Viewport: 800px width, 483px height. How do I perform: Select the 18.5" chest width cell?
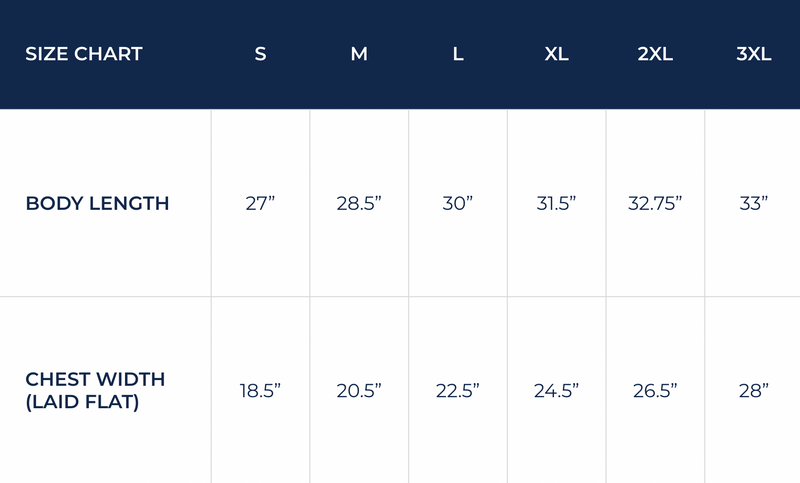click(x=260, y=390)
